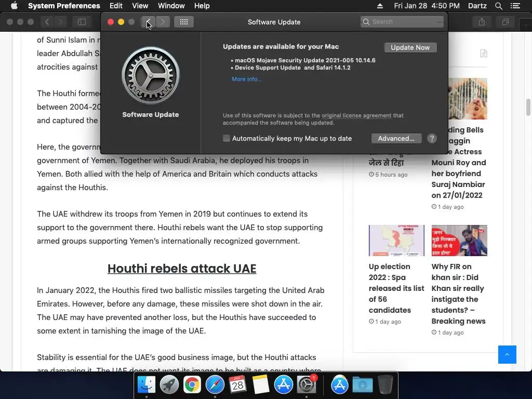The image size is (532, 399).
Task: Open the Window menu
Action: (x=171, y=6)
